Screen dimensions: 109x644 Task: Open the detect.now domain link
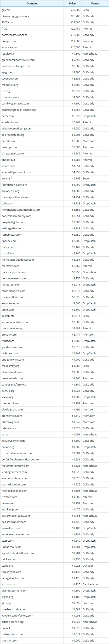pyautogui.click(x=8, y=141)
